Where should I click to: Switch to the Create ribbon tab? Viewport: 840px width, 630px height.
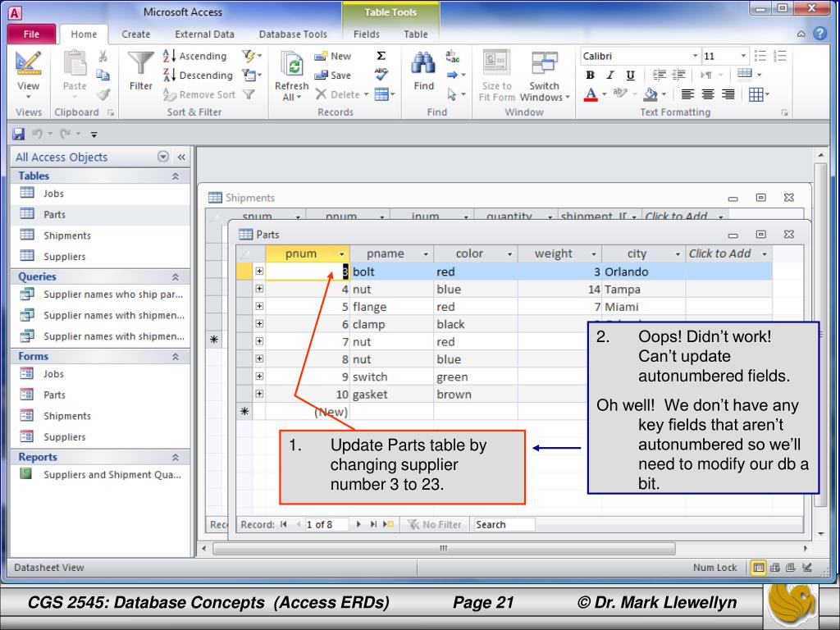[x=135, y=34]
